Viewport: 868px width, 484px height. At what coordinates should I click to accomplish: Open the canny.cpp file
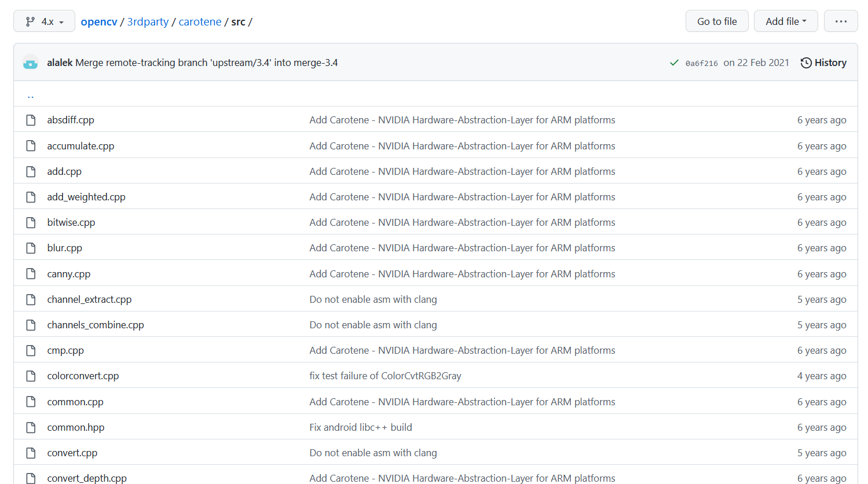point(69,274)
